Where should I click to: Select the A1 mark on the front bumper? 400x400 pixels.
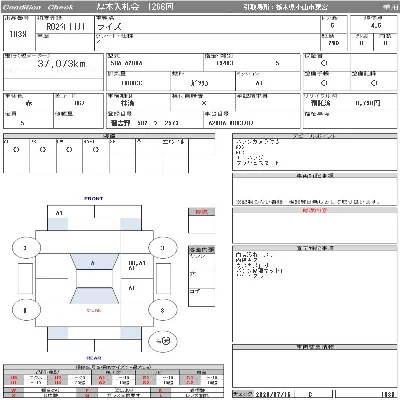(59, 213)
